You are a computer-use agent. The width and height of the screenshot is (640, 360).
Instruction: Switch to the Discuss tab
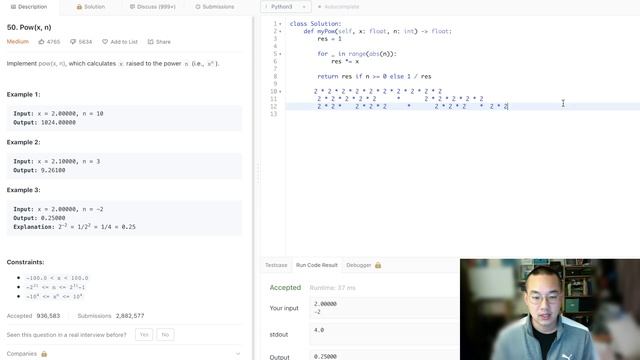[153, 7]
